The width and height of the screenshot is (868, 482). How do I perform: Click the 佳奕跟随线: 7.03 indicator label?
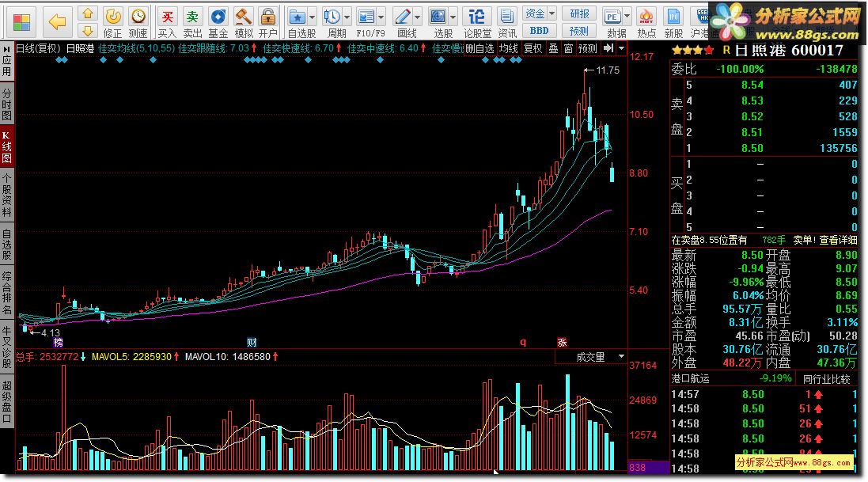(214, 49)
